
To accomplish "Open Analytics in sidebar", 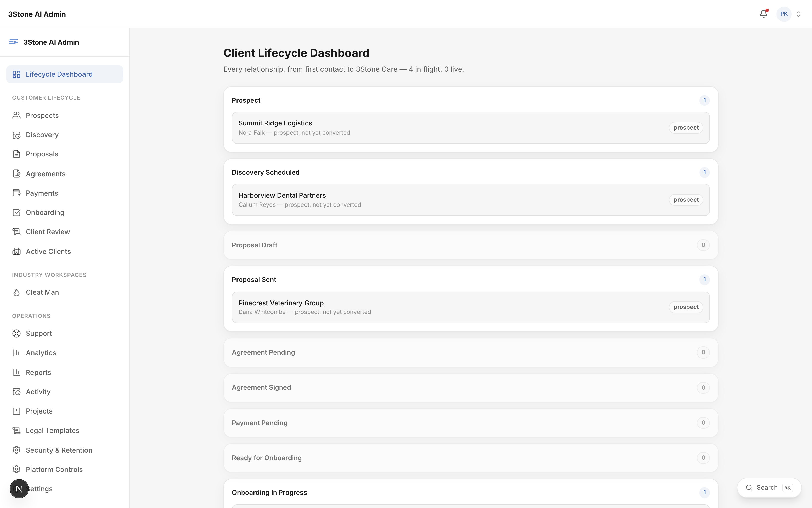I will (64, 353).
